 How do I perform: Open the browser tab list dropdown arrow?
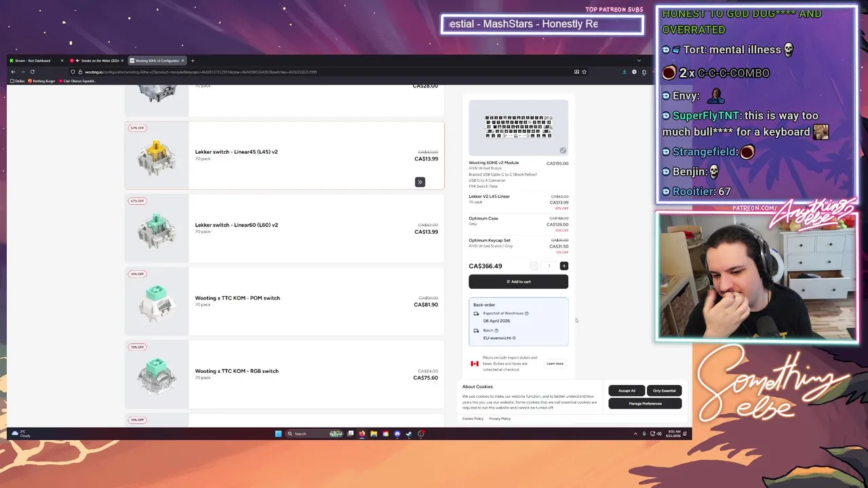point(639,61)
